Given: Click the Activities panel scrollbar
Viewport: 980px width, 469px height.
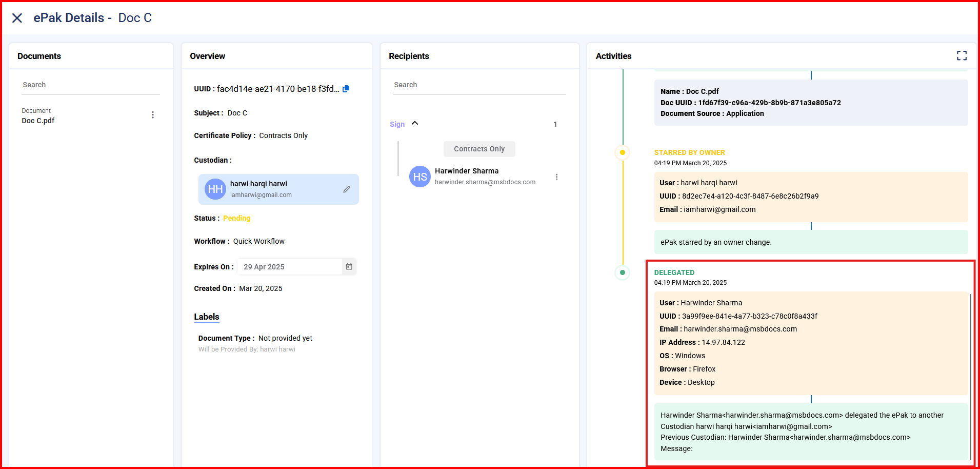Looking at the screenshot, I should (x=970, y=377).
